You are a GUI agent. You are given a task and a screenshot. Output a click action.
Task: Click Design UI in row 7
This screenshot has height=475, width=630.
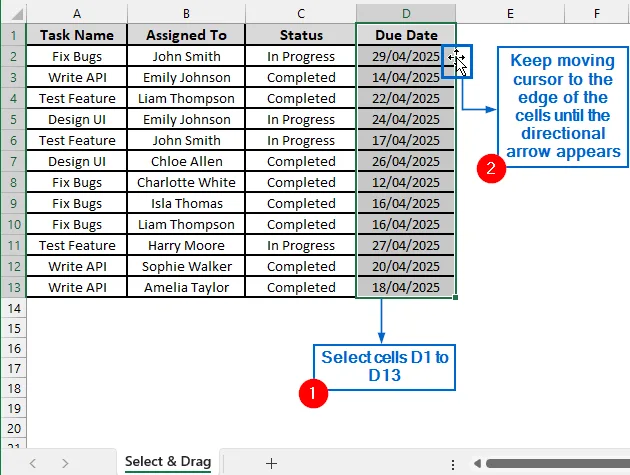77,161
